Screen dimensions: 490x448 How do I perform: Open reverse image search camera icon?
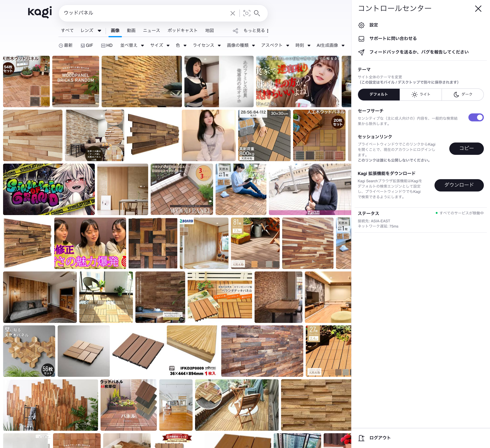coord(246,13)
